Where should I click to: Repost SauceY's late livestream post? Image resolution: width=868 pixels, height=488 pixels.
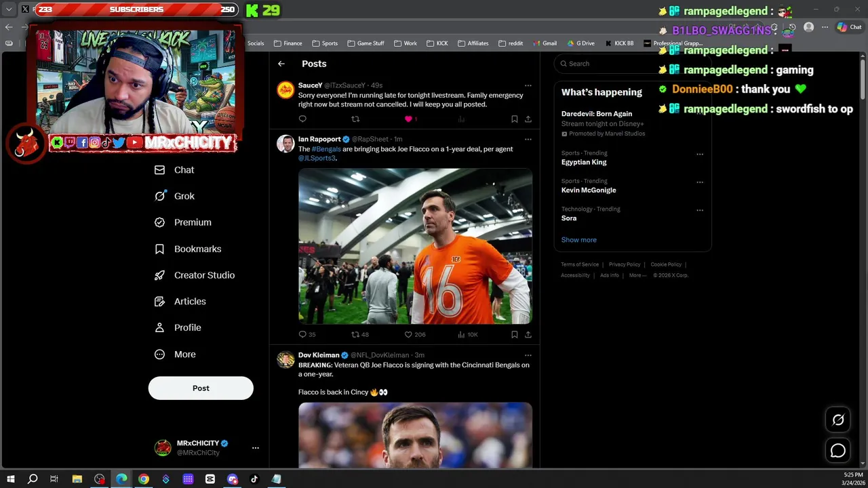point(355,119)
